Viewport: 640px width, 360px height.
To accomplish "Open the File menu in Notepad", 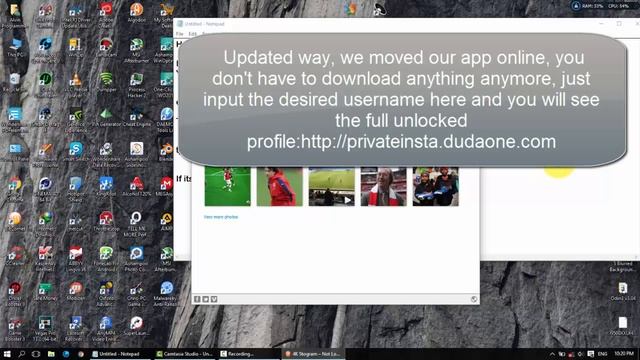I will coord(180,33).
